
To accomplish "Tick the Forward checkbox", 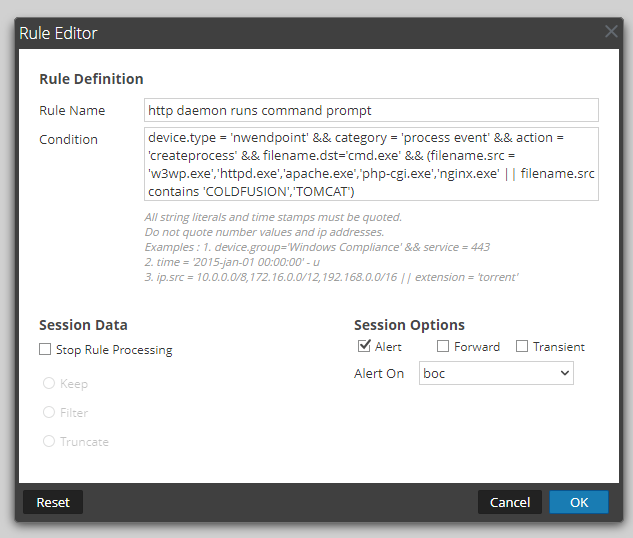I will (443, 347).
